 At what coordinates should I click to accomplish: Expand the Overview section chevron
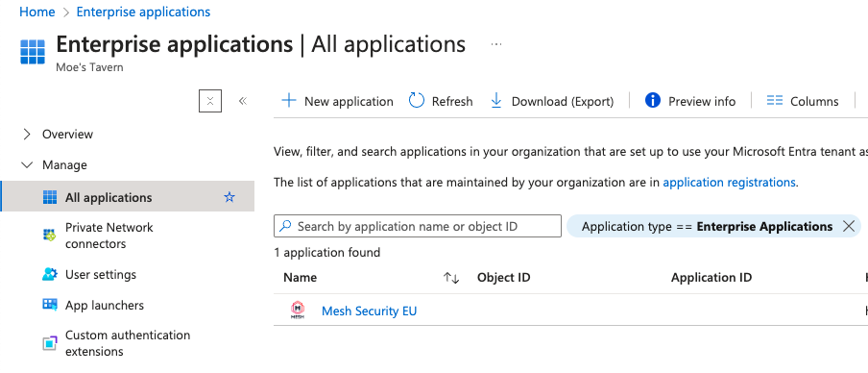click(27, 135)
